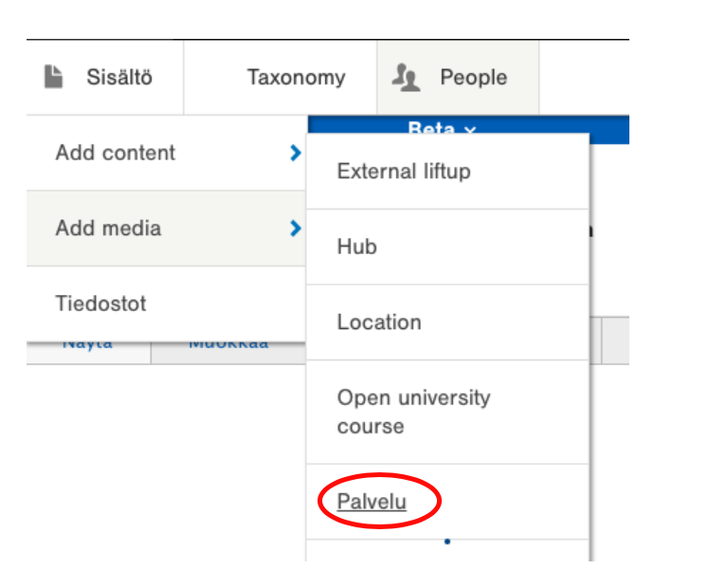Open the Taxonomy menu
The image size is (709, 588).
(296, 78)
